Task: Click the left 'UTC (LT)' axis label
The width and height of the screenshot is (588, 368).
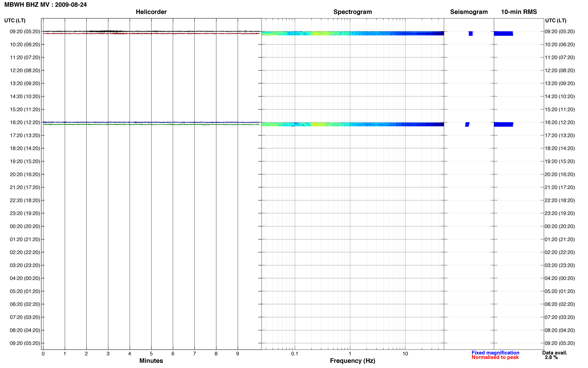Action: point(15,20)
